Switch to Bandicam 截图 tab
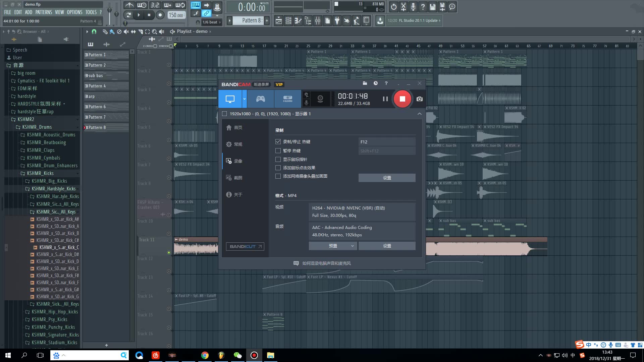The image size is (644, 362). [234, 178]
